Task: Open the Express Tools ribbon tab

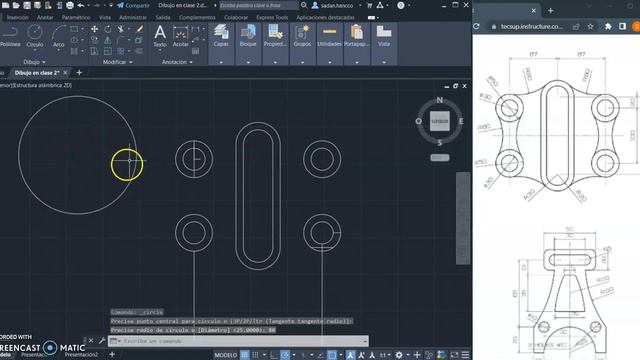Action: click(272, 18)
